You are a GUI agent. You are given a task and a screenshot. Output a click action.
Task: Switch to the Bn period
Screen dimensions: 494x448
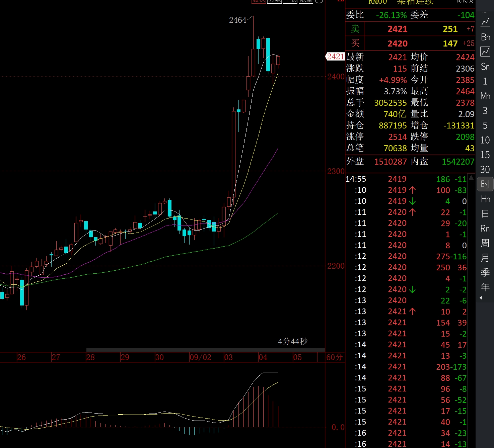point(485,37)
